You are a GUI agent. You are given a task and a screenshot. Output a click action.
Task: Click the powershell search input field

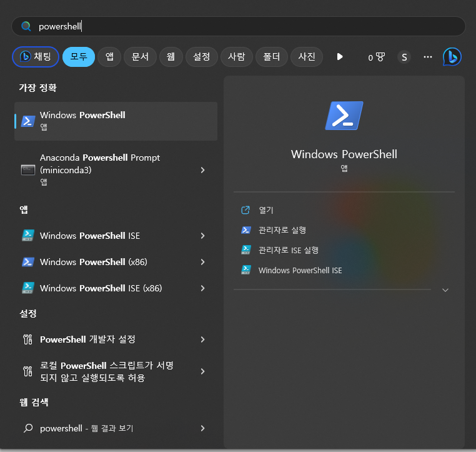(238, 26)
